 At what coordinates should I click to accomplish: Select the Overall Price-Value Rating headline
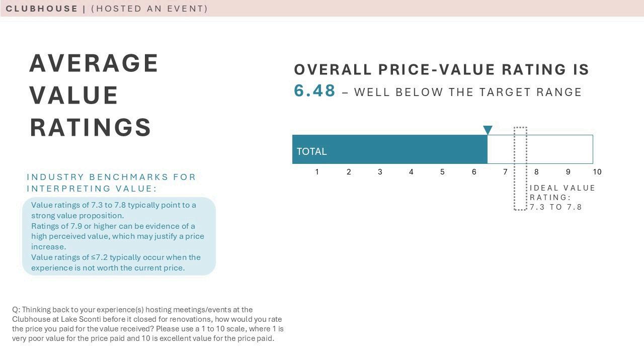pyautogui.click(x=441, y=69)
